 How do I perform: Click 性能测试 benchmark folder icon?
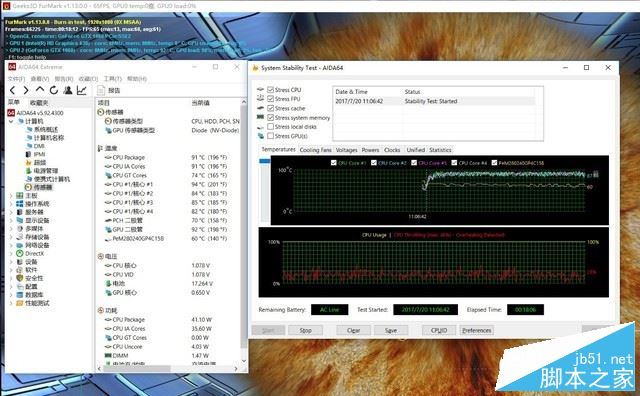19,303
